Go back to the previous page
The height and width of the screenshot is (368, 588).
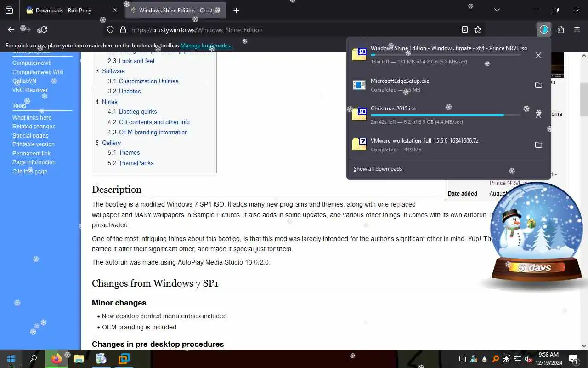point(11,29)
